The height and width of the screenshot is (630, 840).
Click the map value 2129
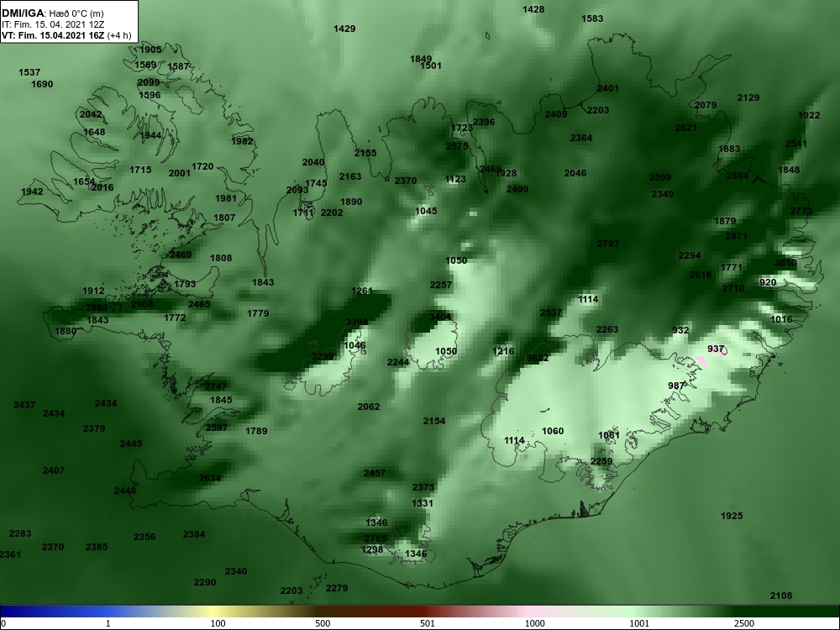[x=748, y=97]
